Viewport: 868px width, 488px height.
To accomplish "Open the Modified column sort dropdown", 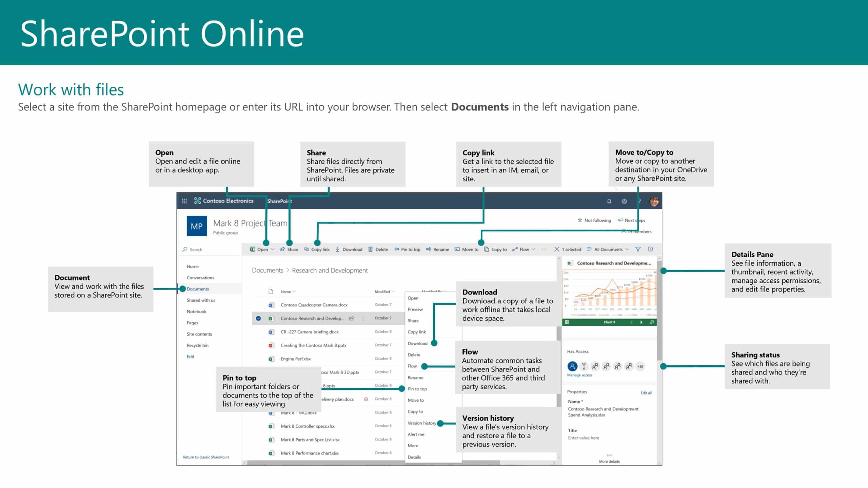I will pyautogui.click(x=393, y=291).
